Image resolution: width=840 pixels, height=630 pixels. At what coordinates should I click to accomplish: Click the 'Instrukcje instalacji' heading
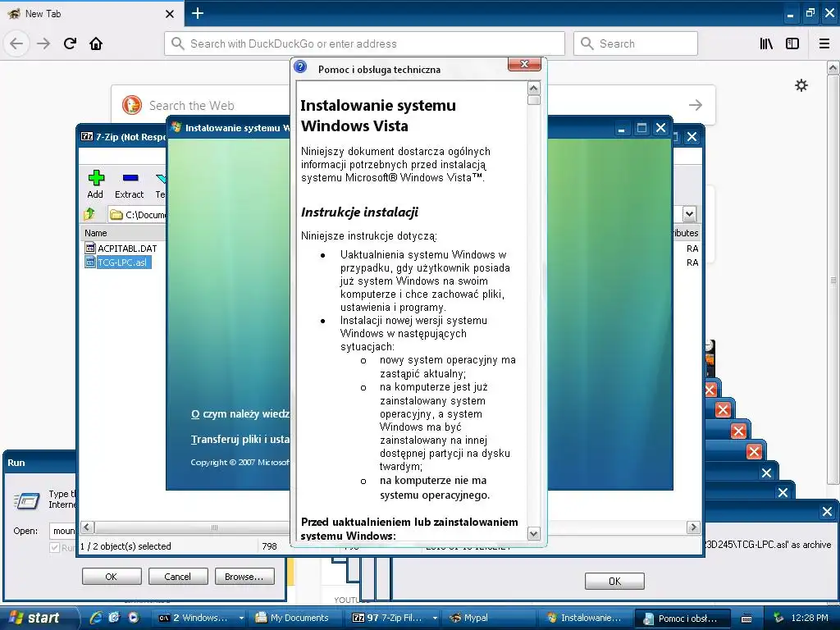359,212
